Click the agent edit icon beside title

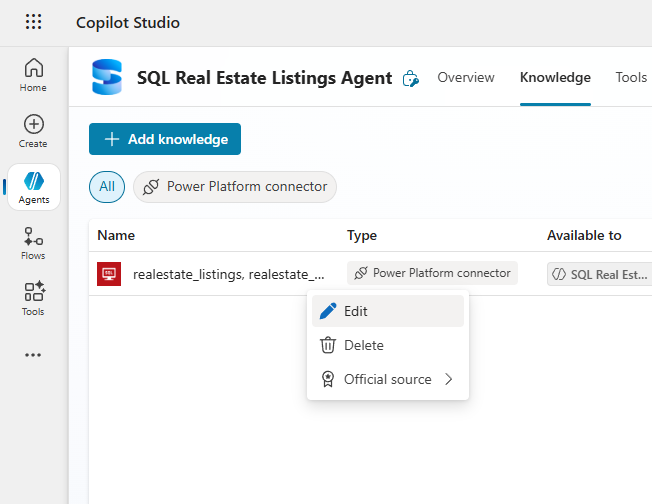tap(410, 78)
